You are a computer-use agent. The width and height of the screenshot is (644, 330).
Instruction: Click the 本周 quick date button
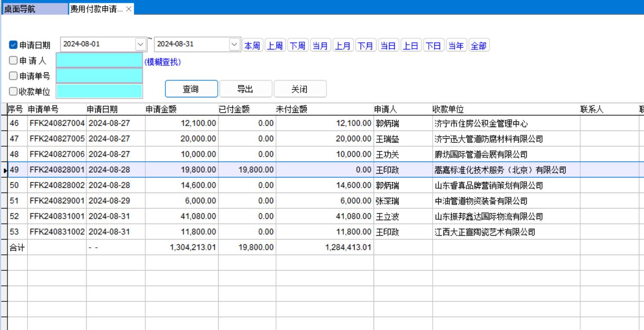(x=253, y=45)
